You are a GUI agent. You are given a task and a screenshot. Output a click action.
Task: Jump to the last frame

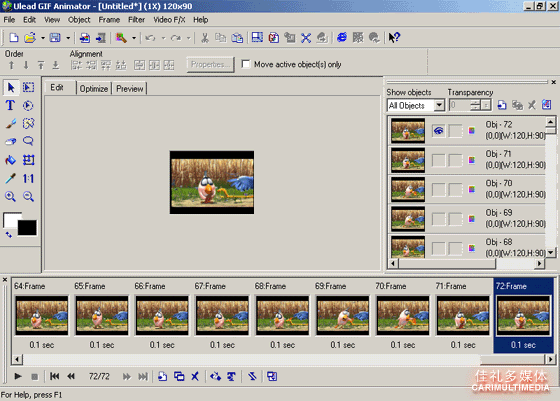143,376
